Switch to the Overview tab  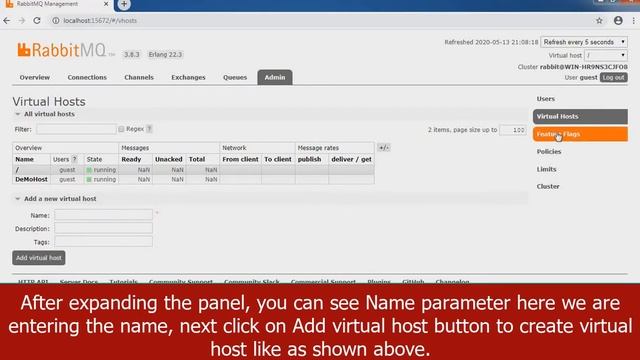35,77
